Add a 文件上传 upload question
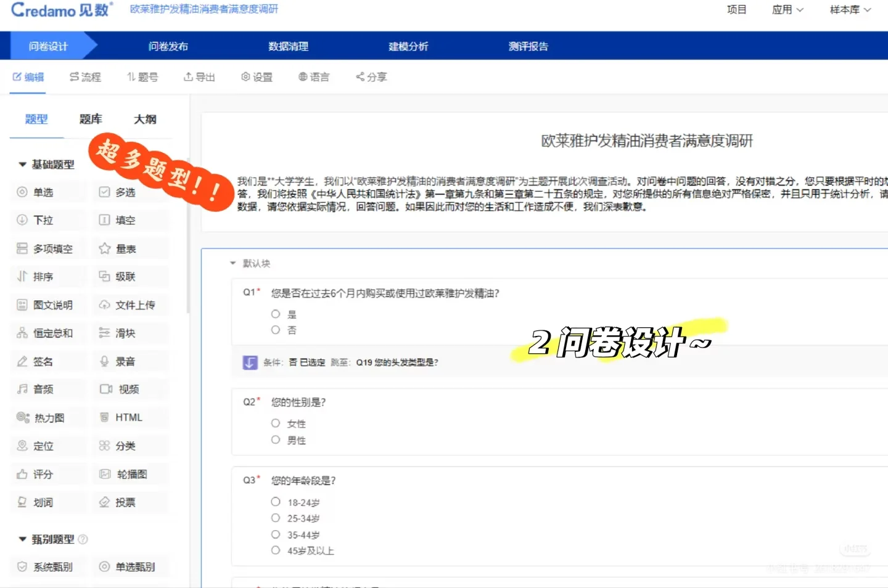Image resolution: width=888 pixels, height=588 pixels. pyautogui.click(x=130, y=305)
